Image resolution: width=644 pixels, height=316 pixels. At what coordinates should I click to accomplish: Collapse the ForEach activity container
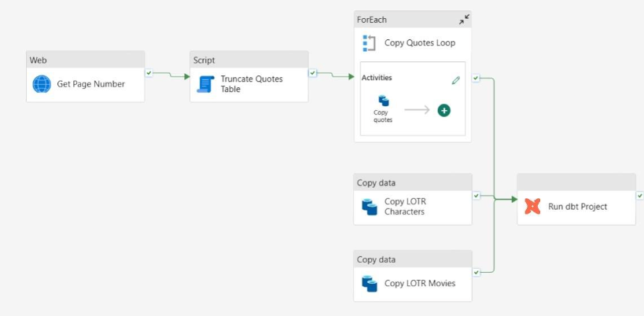click(x=464, y=19)
